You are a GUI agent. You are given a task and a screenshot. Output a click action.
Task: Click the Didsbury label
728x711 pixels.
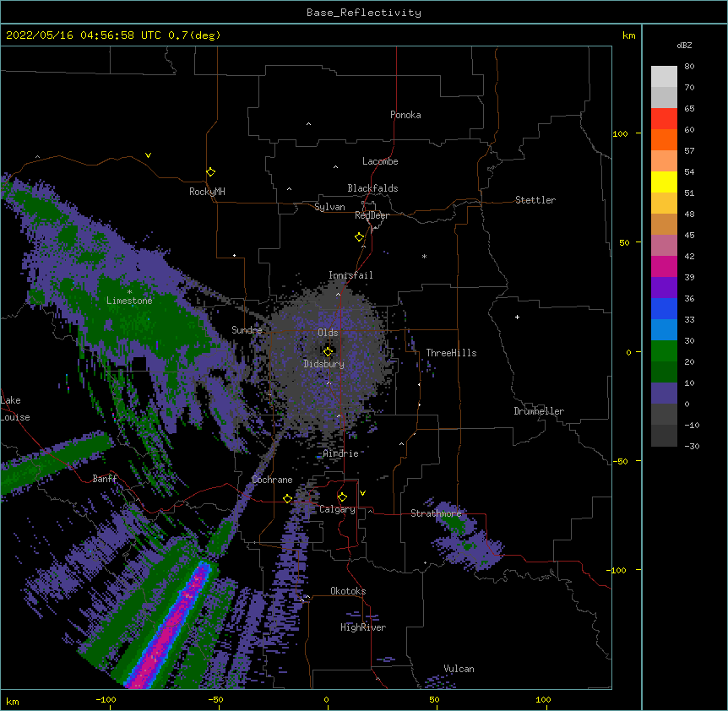pyautogui.click(x=323, y=364)
